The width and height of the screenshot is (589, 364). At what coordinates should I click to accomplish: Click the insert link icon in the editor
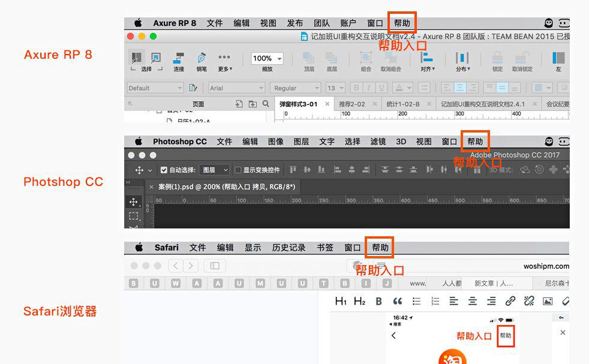(x=510, y=301)
